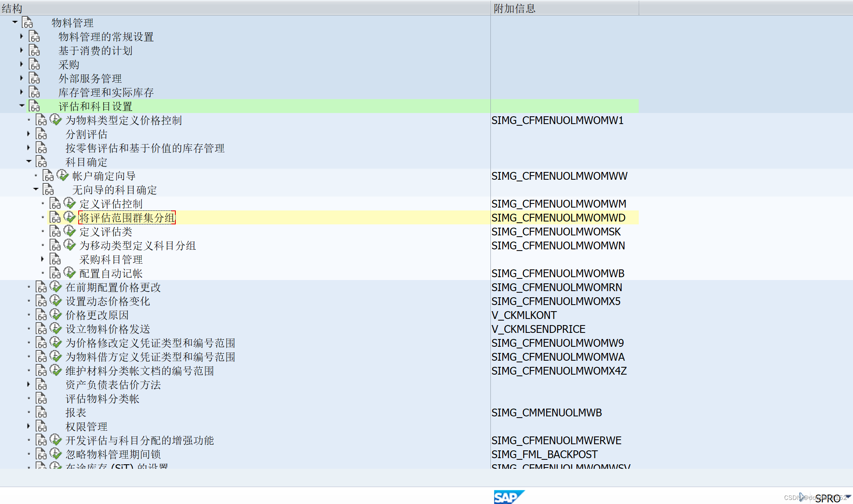The image size is (853, 504).
Task: Click the SAP logo at the bottom
Action: pos(509,497)
